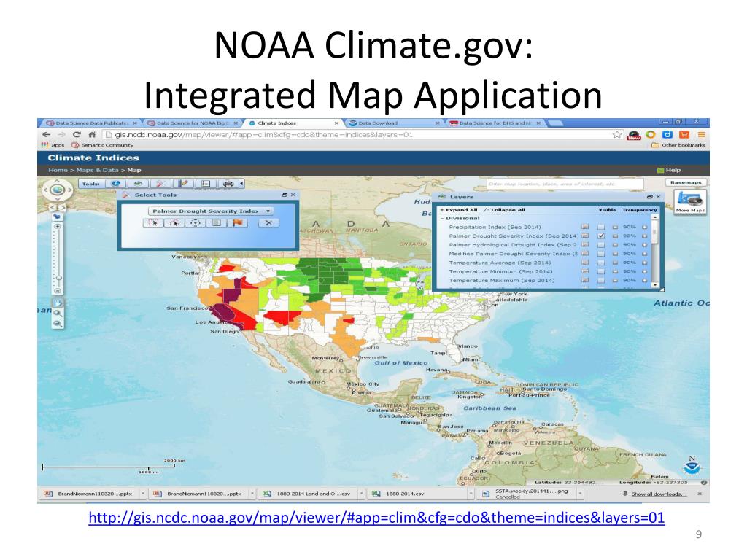The image size is (747, 560).
Task: Toggle Precipitation Index visibility checkbox
Action: [x=601, y=227]
